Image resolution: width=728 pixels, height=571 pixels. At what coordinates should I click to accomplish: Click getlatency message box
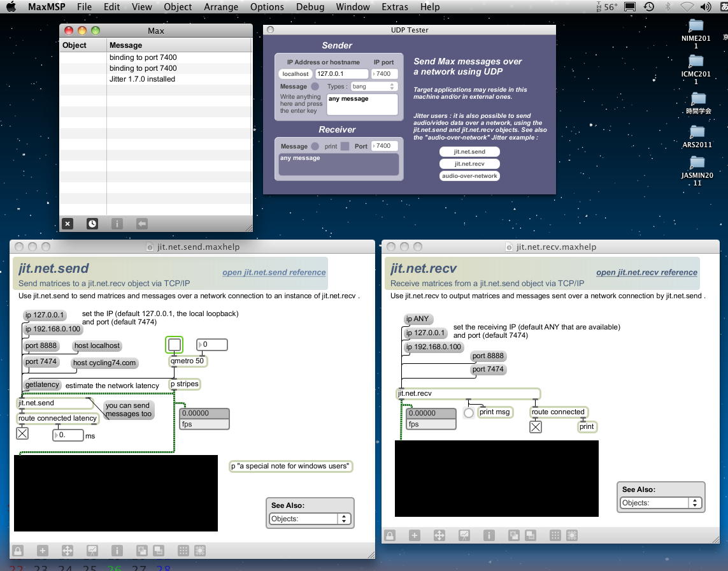pyautogui.click(x=42, y=385)
